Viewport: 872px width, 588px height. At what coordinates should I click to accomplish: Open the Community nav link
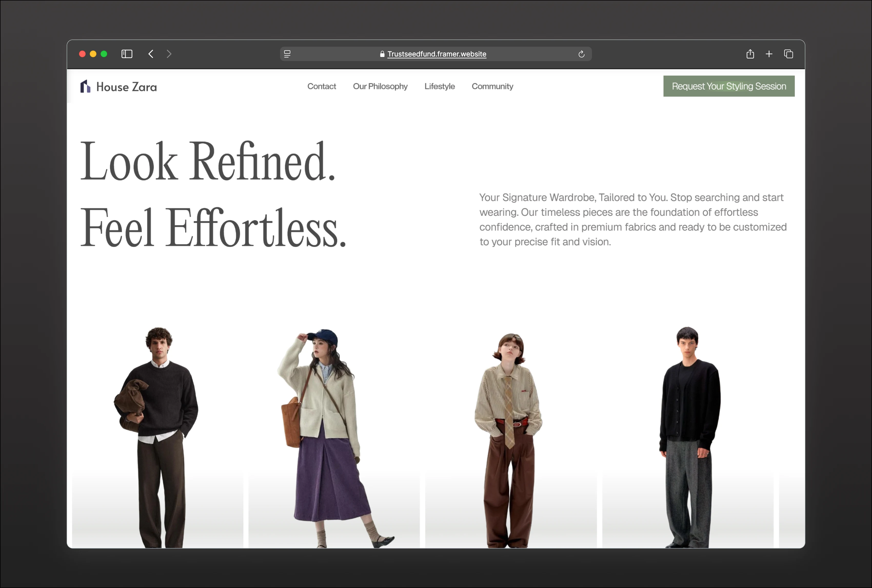click(x=492, y=86)
